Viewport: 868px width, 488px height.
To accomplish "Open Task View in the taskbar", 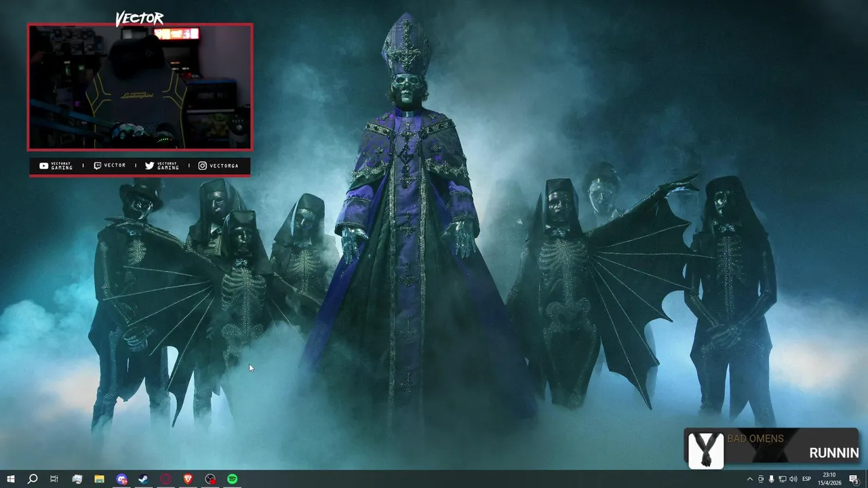I will 54,479.
